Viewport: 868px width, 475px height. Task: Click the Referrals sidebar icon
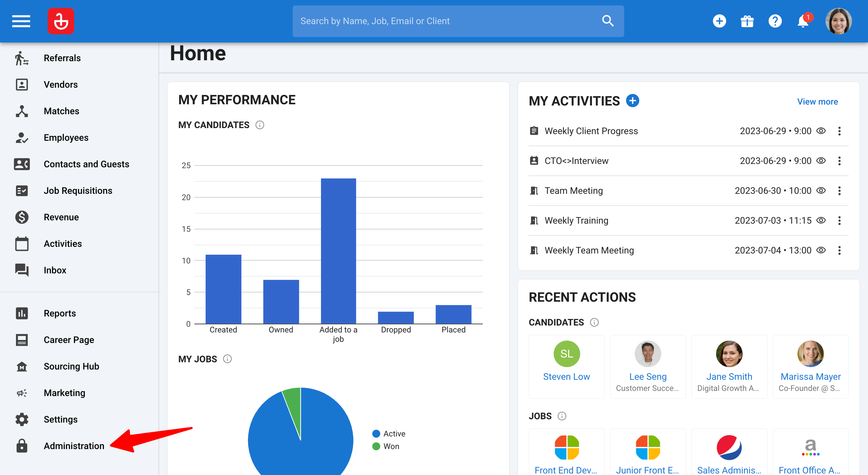(x=22, y=58)
